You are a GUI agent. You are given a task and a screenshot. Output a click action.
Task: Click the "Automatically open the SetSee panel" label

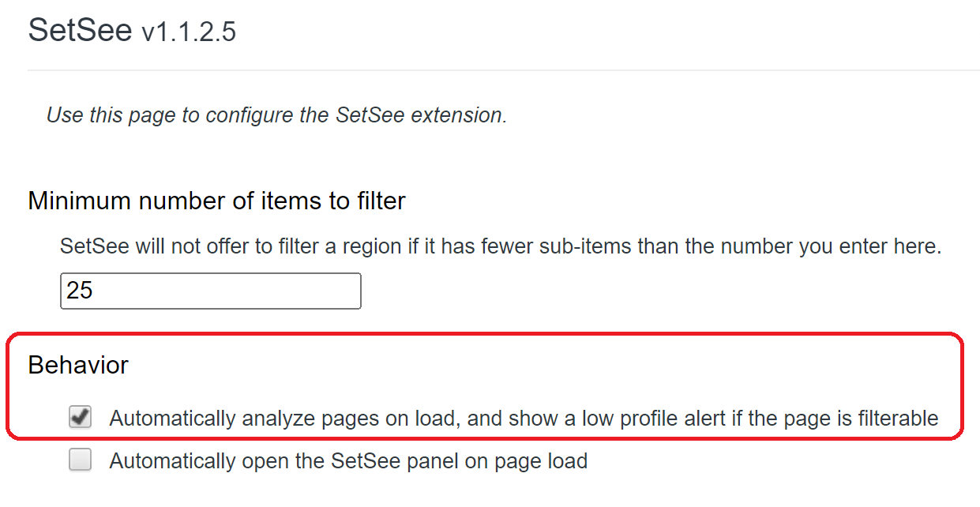click(x=347, y=461)
